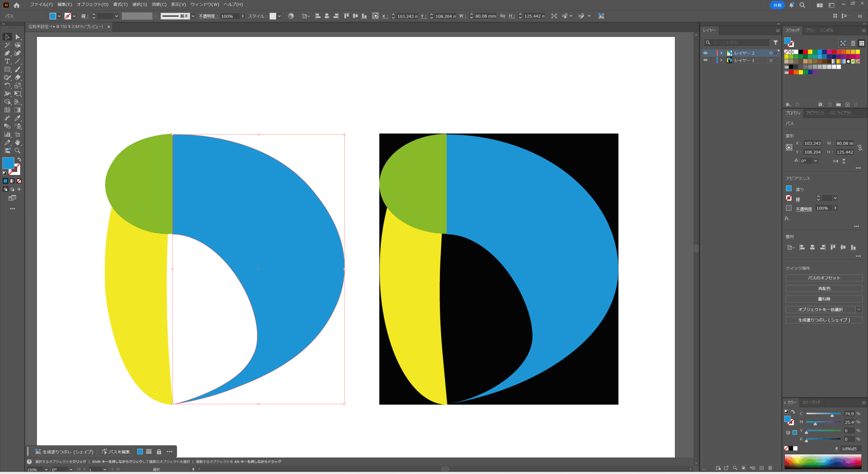
Task: Open the zoom level dropdown at 150%
Action: 46,470
